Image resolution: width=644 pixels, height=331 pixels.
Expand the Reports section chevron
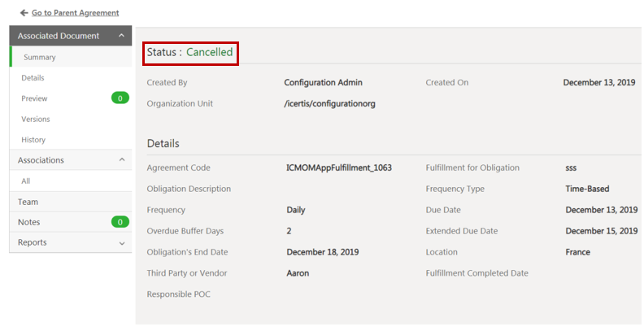click(122, 243)
